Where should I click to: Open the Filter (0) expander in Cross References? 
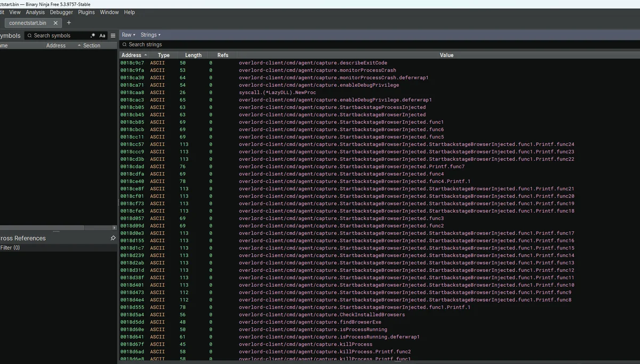pos(9,248)
